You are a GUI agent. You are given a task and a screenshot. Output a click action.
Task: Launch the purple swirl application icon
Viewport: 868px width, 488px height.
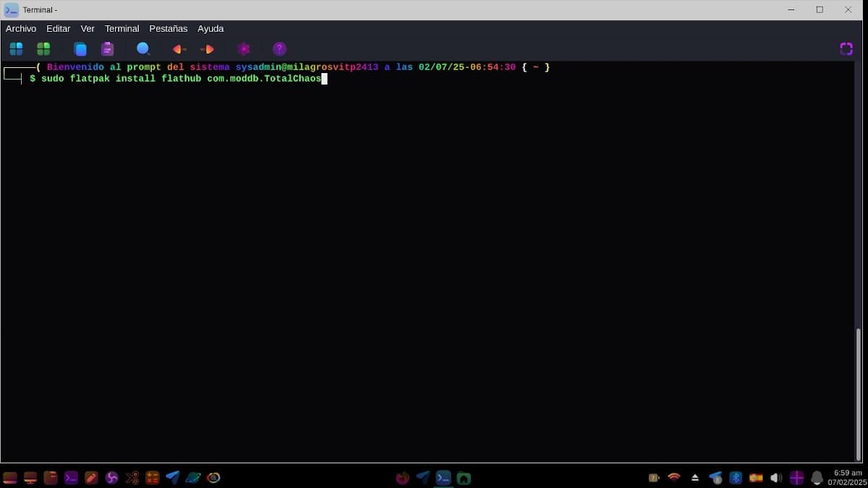pos(111,478)
